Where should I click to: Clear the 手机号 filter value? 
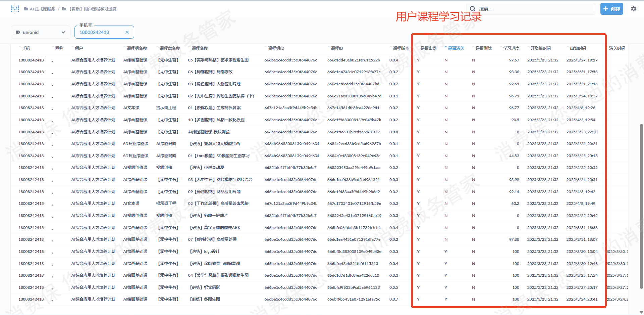point(127,32)
